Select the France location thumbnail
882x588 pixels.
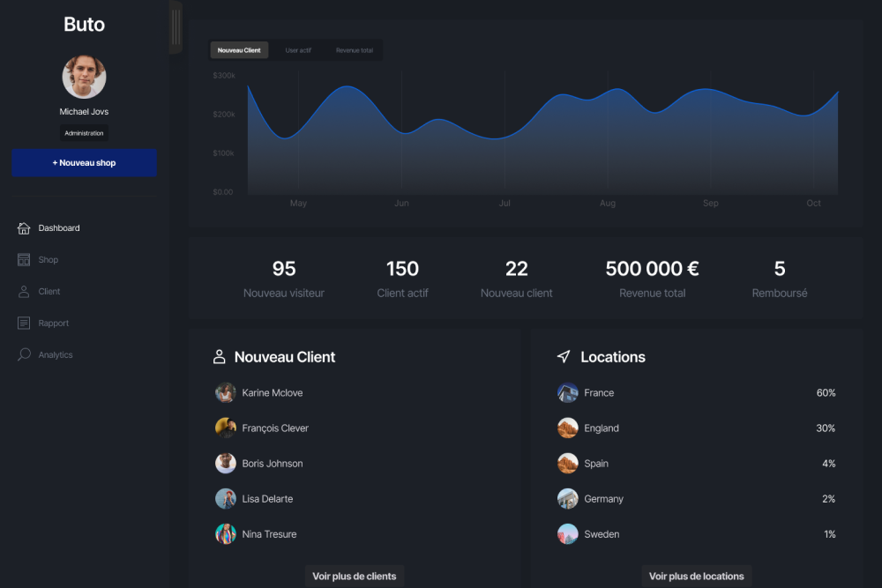pyautogui.click(x=568, y=393)
